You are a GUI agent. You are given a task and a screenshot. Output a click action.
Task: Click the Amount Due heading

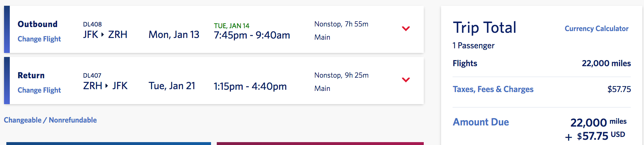[481, 122]
